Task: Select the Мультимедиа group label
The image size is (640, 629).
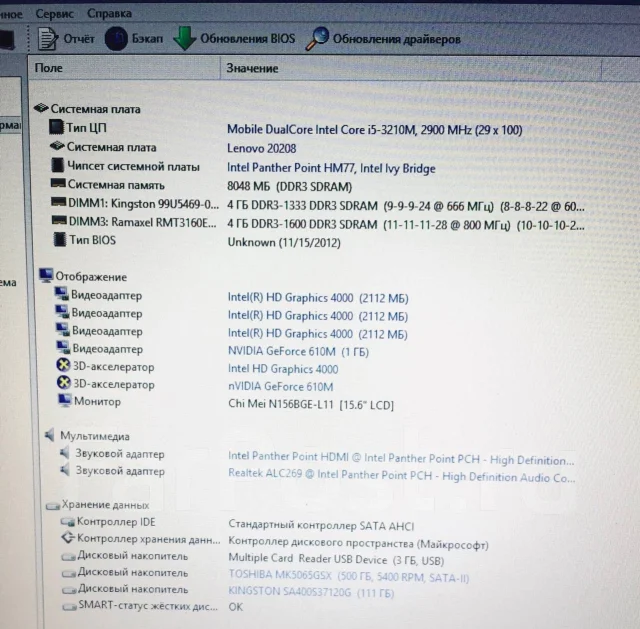Action: (x=95, y=436)
